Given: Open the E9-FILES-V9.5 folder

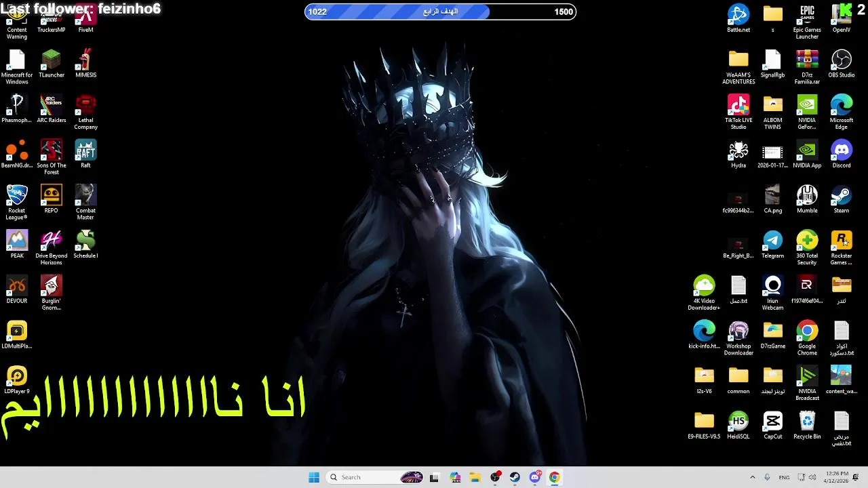Looking at the screenshot, I should click(x=704, y=425).
